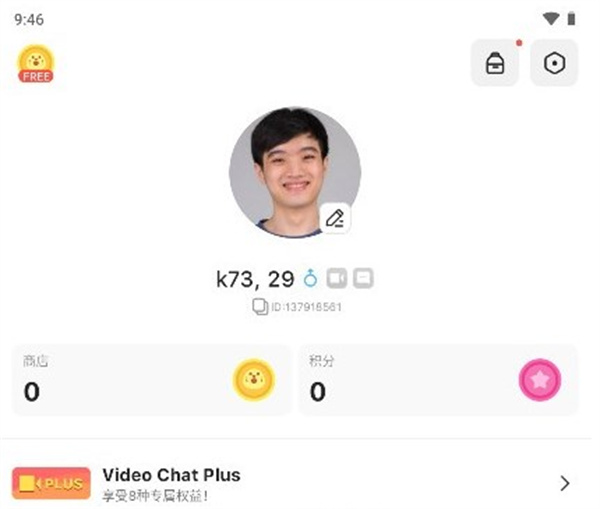The width and height of the screenshot is (600, 509).
Task: Open the 积分 points balance card
Action: point(438,380)
